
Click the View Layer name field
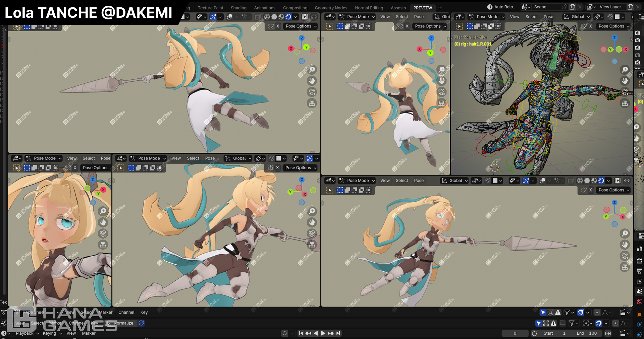[x=611, y=7]
